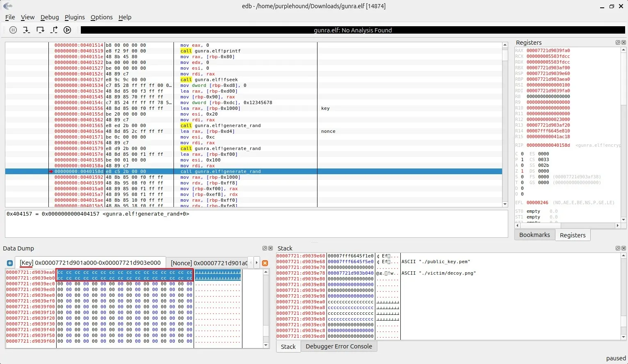
Task: Close the Registers panel
Action: click(623, 43)
